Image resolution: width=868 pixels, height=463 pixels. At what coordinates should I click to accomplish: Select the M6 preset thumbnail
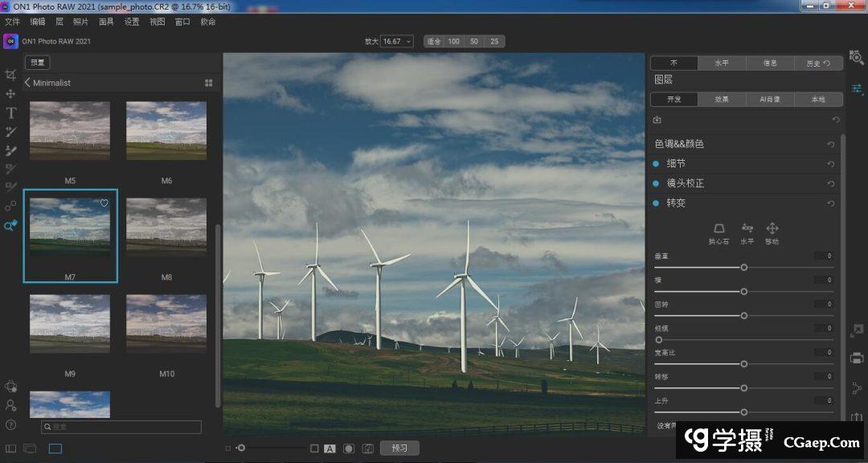pyautogui.click(x=166, y=131)
